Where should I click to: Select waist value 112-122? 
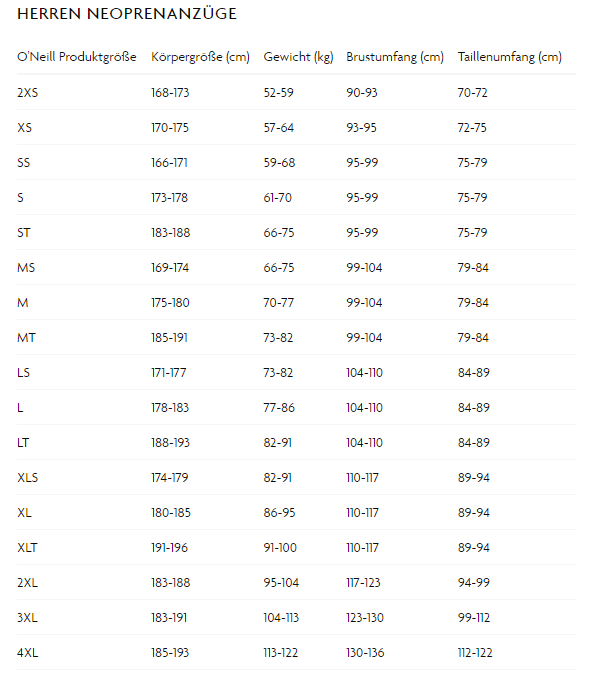coord(475,653)
